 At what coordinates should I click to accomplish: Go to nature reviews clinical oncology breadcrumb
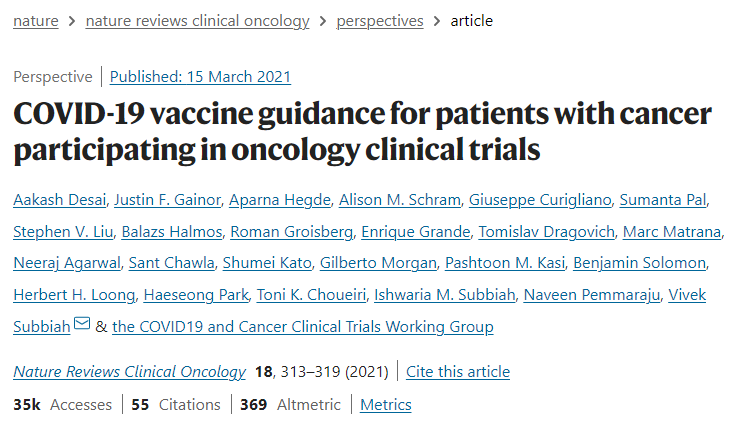(x=197, y=21)
